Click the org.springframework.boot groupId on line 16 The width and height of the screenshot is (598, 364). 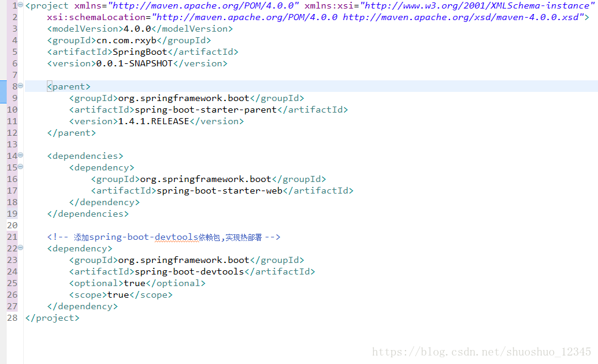click(x=206, y=179)
